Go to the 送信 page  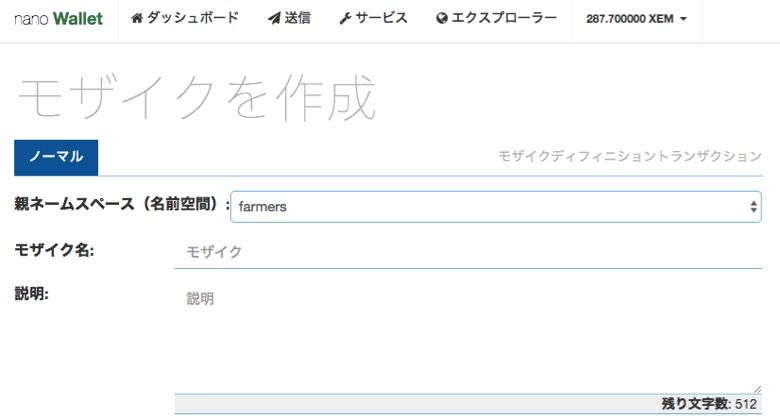pyautogui.click(x=296, y=19)
